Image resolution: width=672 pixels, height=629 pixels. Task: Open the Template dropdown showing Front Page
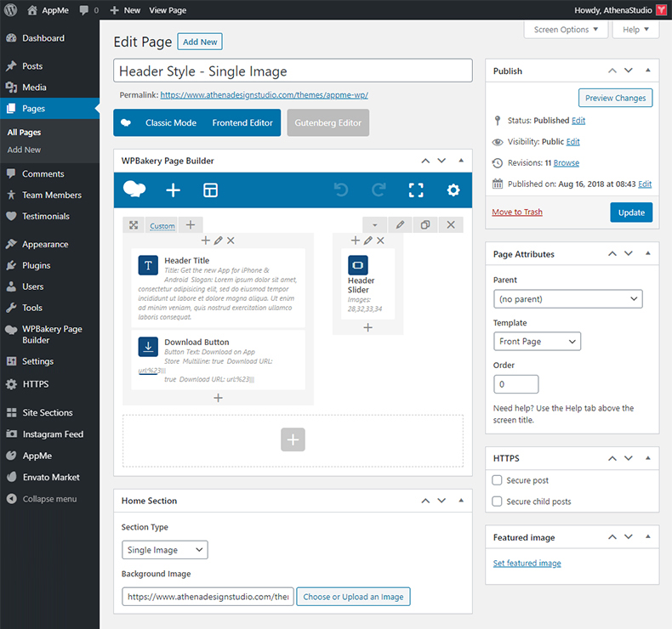pos(537,341)
